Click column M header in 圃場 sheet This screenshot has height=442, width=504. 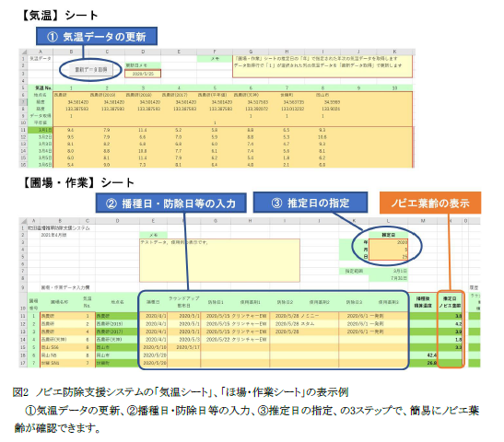click(423, 221)
